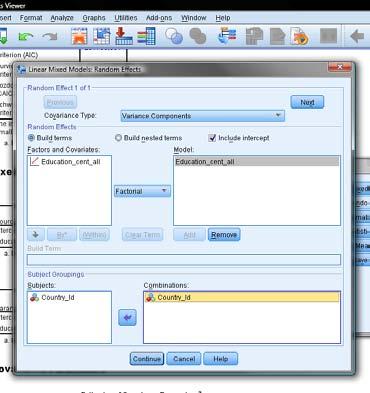
Task: Click the By* button
Action: [x=62, y=235]
